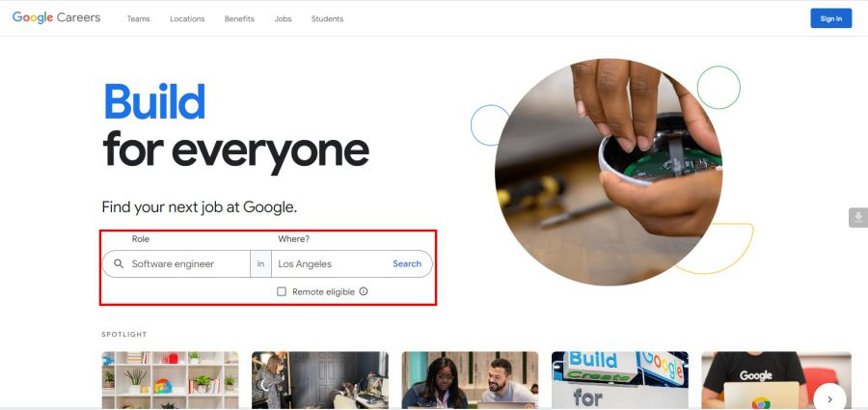
Task: Open the bookshelf spotlight thumbnail
Action: coord(170,380)
